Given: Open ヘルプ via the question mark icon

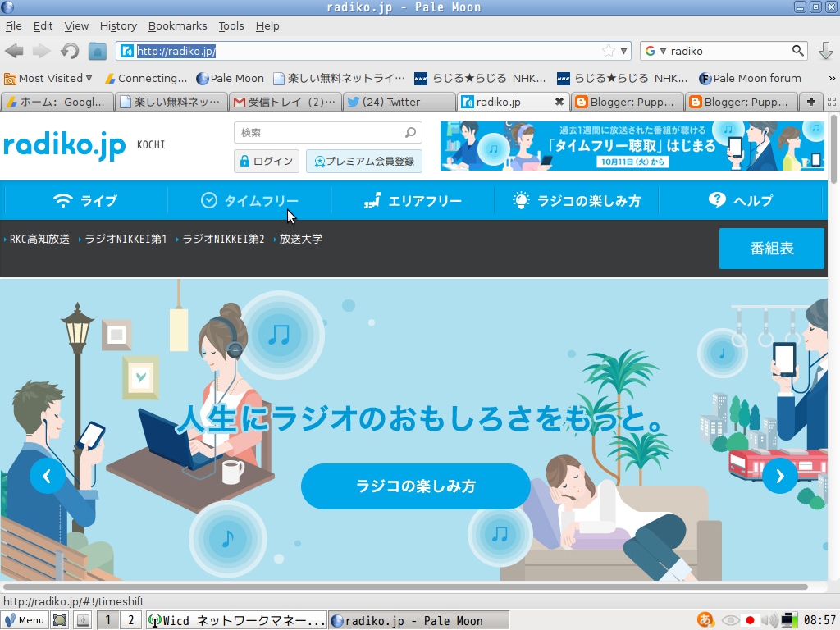Looking at the screenshot, I should pyautogui.click(x=719, y=199).
